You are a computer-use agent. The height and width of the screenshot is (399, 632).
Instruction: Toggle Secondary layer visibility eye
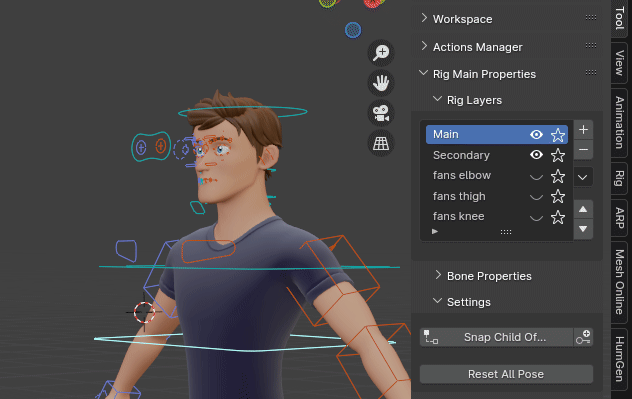536,155
